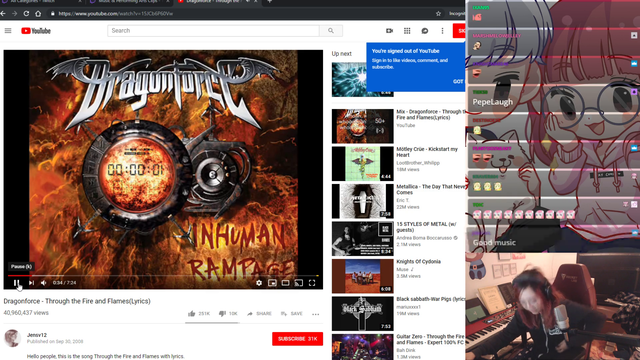Bookmark the page with the star icon
Viewport: 640px width, 360px height.
tap(438, 13)
